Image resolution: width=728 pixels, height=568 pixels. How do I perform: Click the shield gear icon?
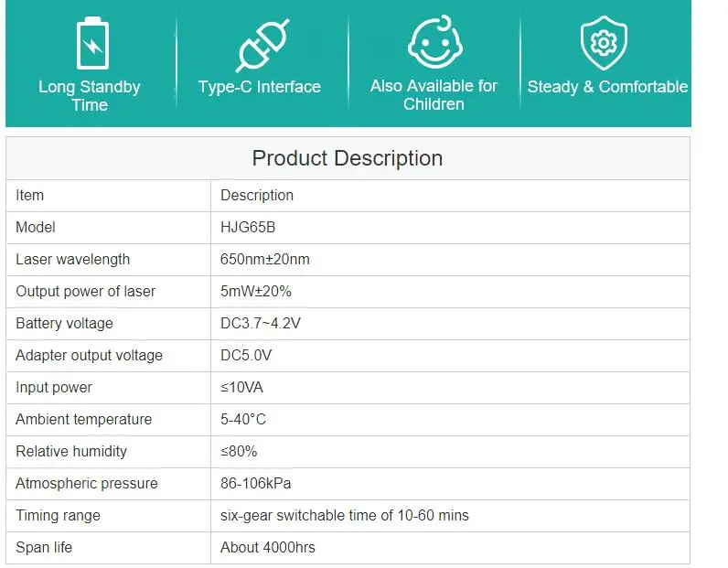[x=604, y=43]
